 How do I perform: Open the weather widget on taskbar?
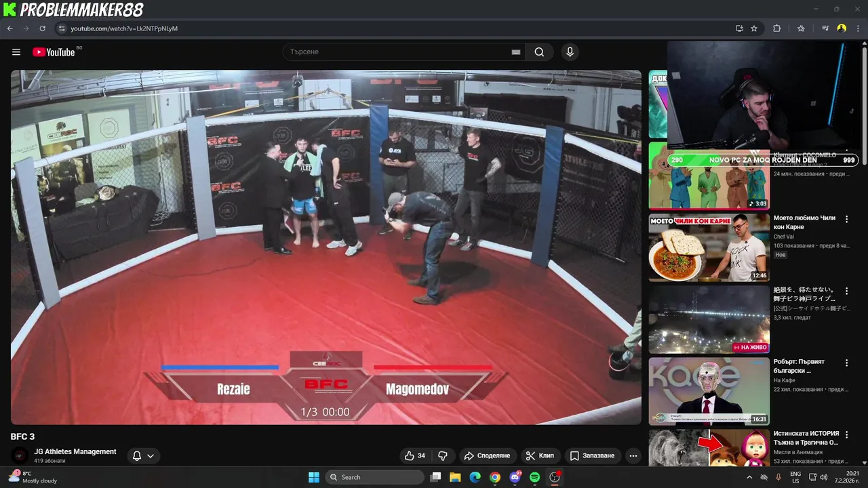click(x=33, y=477)
